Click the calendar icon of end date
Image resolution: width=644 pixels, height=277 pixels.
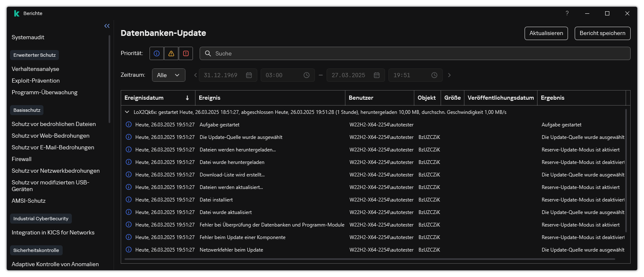tap(377, 75)
